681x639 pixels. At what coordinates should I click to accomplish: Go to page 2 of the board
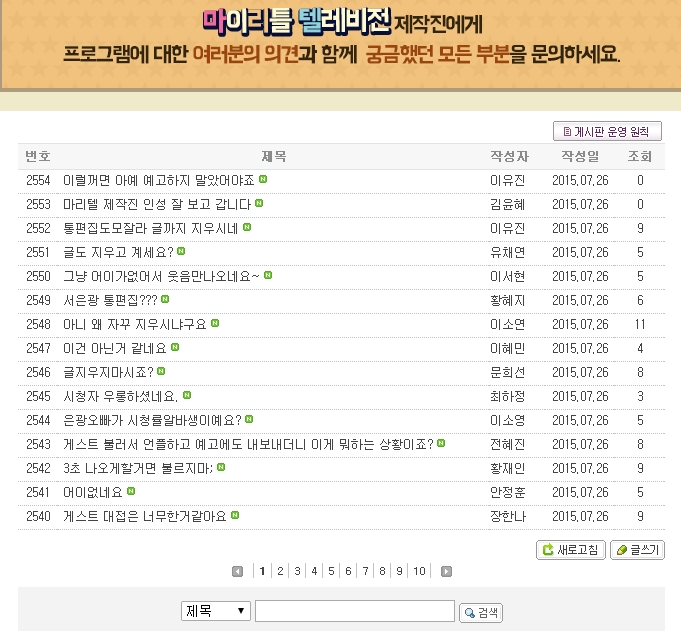click(x=280, y=571)
